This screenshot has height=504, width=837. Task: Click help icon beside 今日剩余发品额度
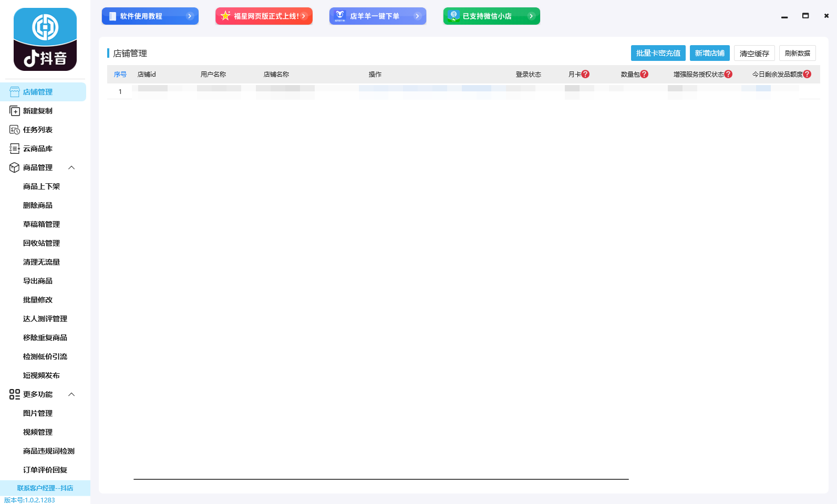pos(807,75)
